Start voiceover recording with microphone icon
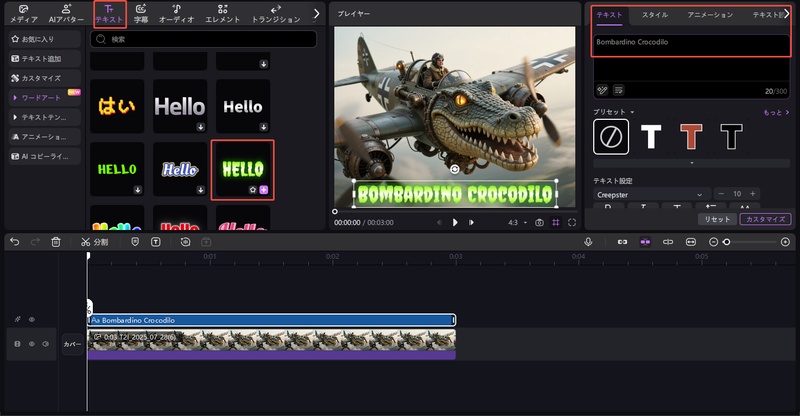 click(x=588, y=242)
